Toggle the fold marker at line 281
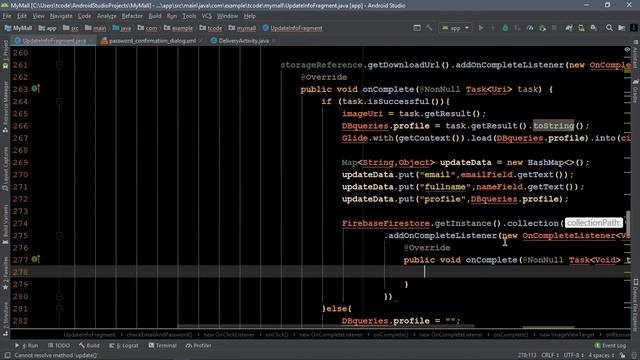The height and width of the screenshot is (360, 640). (59, 309)
